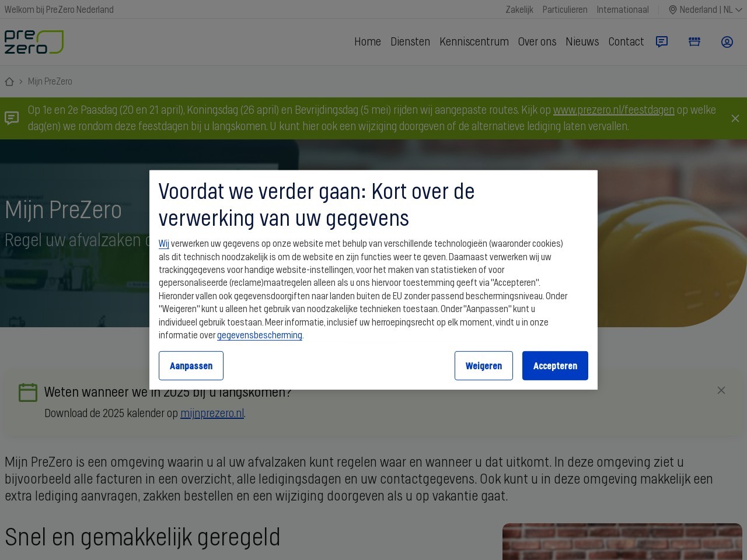Viewport: 747px width, 560px height.
Task: Click the message icon in green banner
Action: tap(12, 118)
